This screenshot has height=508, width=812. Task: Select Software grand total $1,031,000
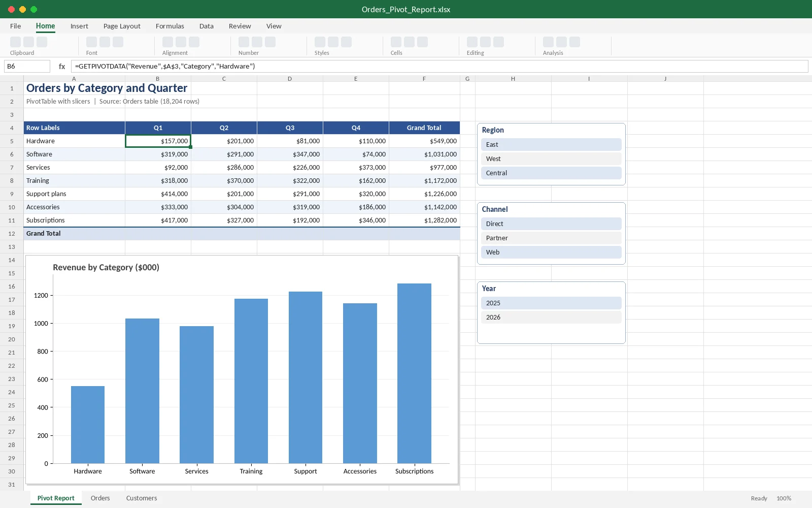pyautogui.click(x=424, y=154)
